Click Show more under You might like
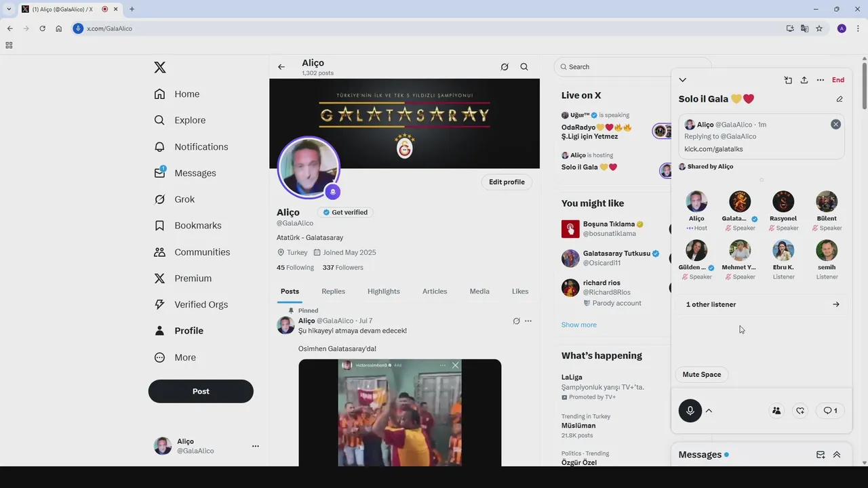This screenshot has width=868, height=488. (x=579, y=325)
